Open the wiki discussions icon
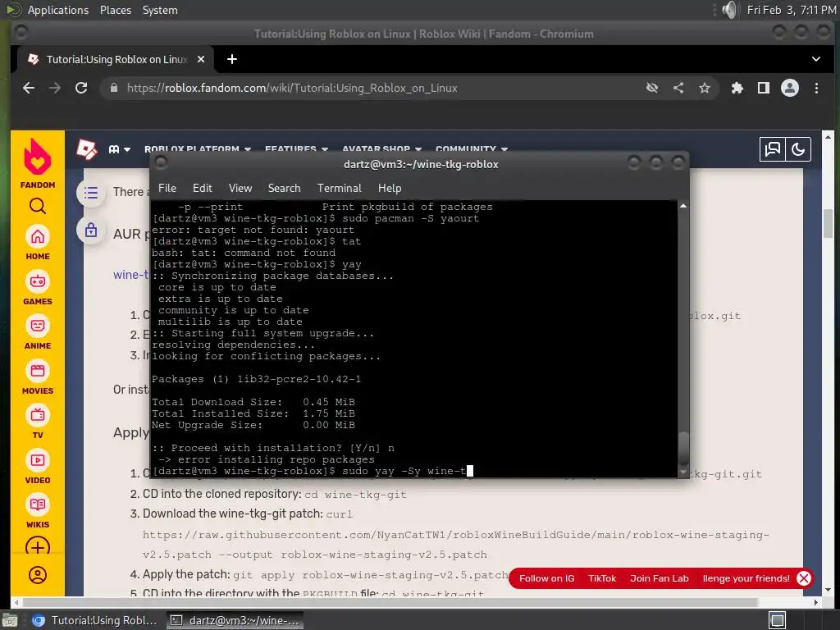The height and width of the screenshot is (630, 840). tap(773, 149)
